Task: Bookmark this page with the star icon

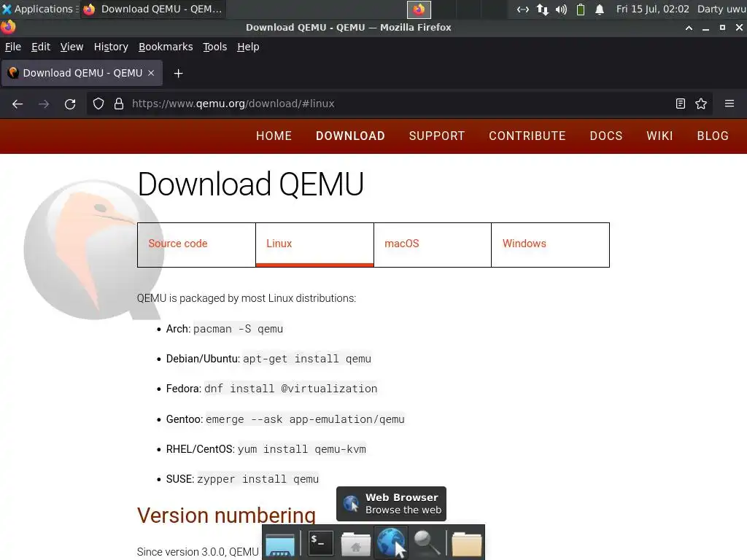Action: pos(701,104)
